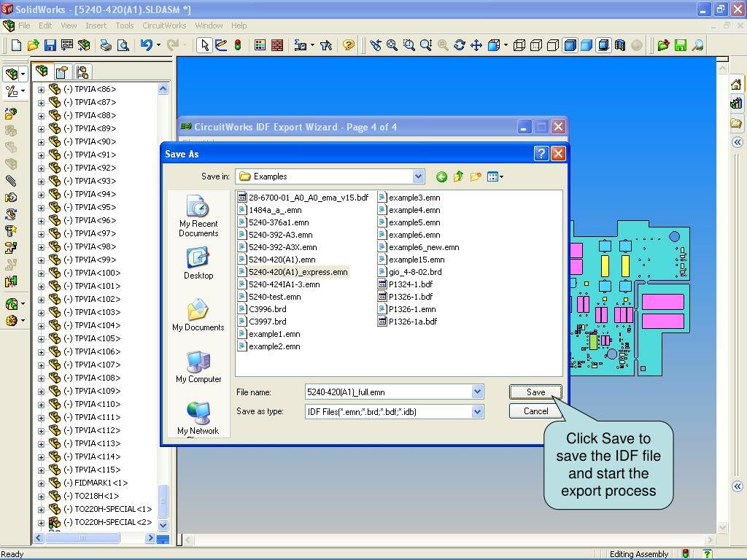Open the Insert menu
This screenshot has height=560, width=747.
(x=96, y=26)
